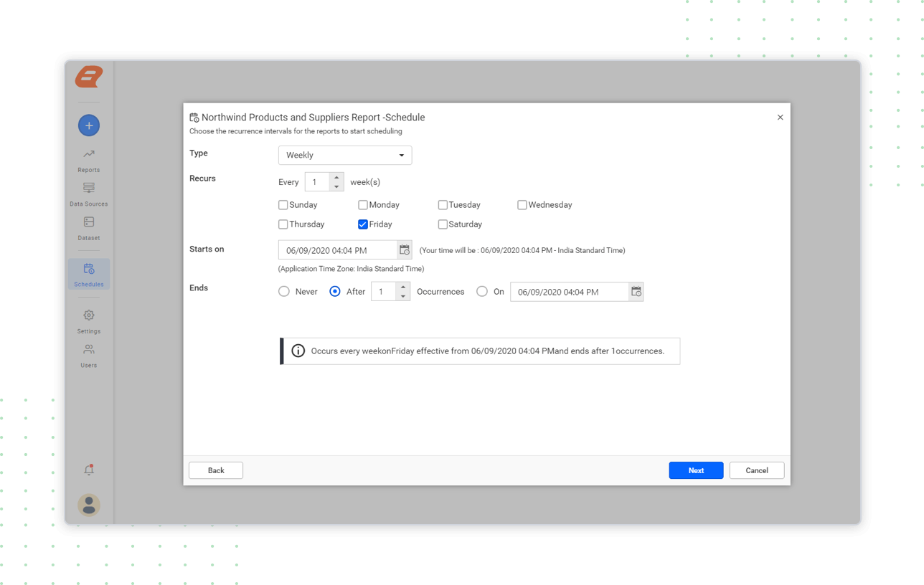Increase the Occurrences count
Viewport: 924px width, 585px height.
(x=403, y=287)
